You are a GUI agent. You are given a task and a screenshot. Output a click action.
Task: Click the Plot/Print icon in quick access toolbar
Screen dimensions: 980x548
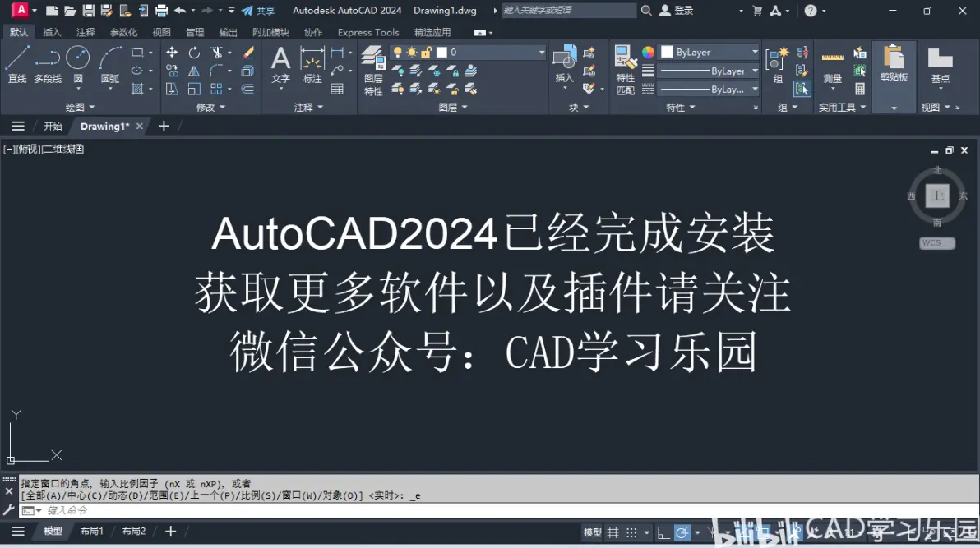click(x=161, y=11)
